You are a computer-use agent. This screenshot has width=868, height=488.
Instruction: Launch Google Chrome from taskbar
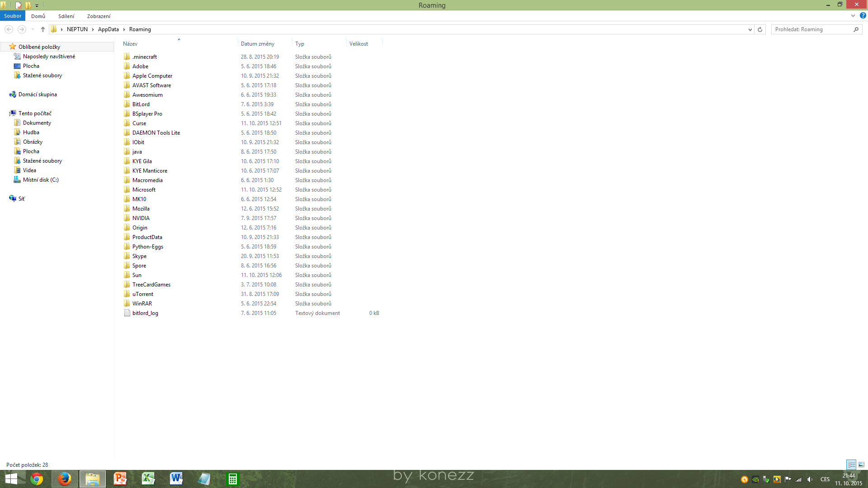(x=37, y=479)
